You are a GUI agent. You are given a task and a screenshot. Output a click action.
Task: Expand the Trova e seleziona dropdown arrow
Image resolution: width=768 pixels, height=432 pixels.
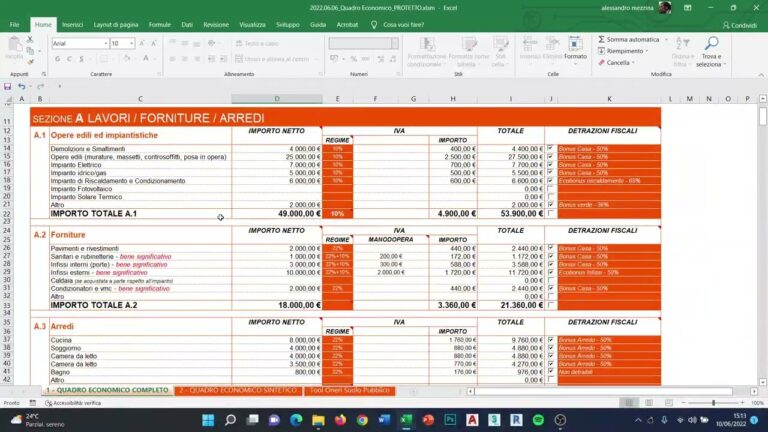[725, 64]
